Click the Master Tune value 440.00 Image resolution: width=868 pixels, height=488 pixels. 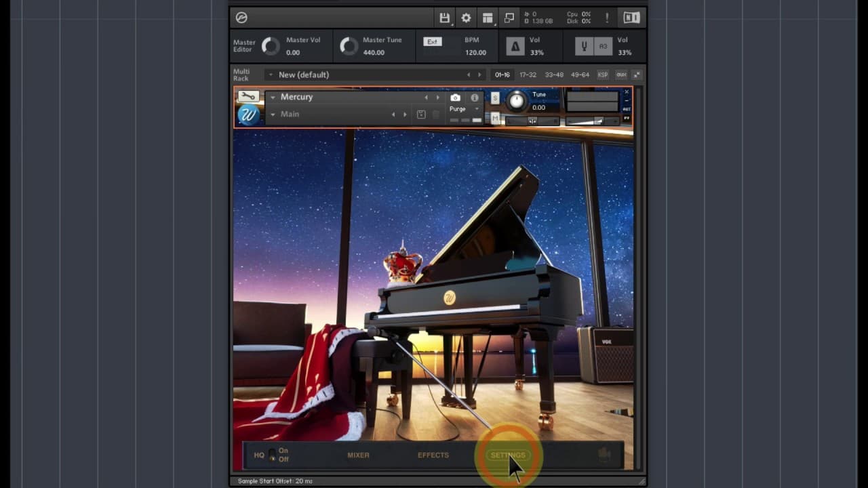(374, 52)
